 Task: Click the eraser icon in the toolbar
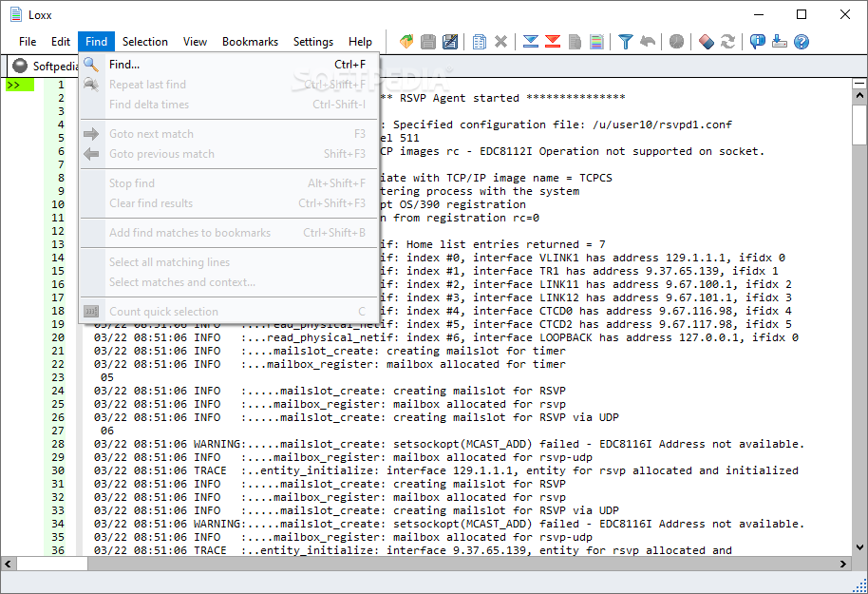click(x=707, y=42)
